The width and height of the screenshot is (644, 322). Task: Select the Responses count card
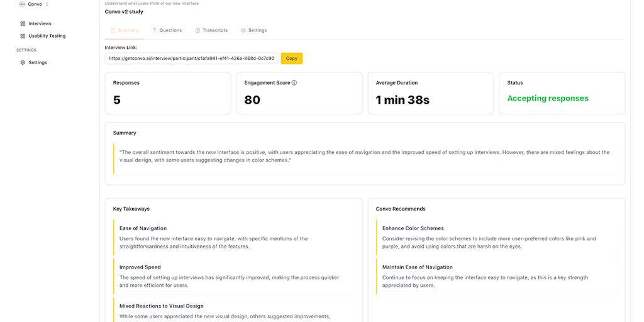pos(168,93)
